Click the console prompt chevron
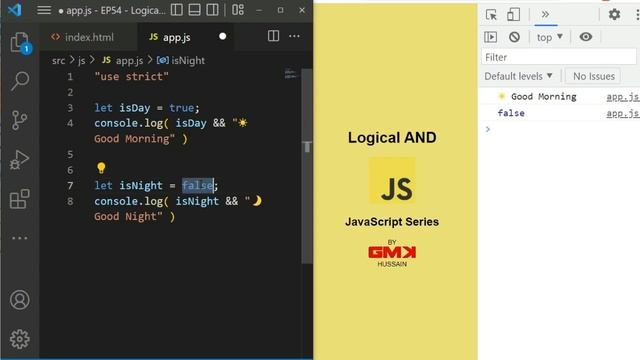 point(488,129)
